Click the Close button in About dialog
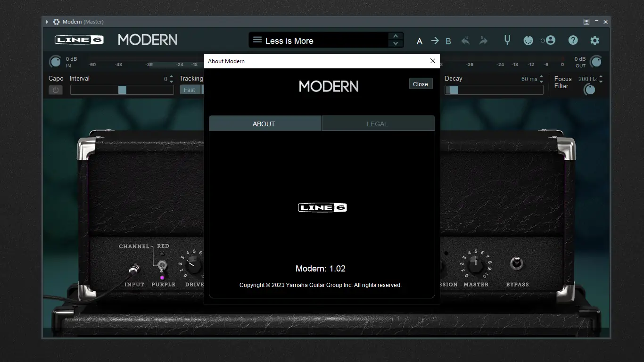The image size is (644, 362). click(421, 84)
